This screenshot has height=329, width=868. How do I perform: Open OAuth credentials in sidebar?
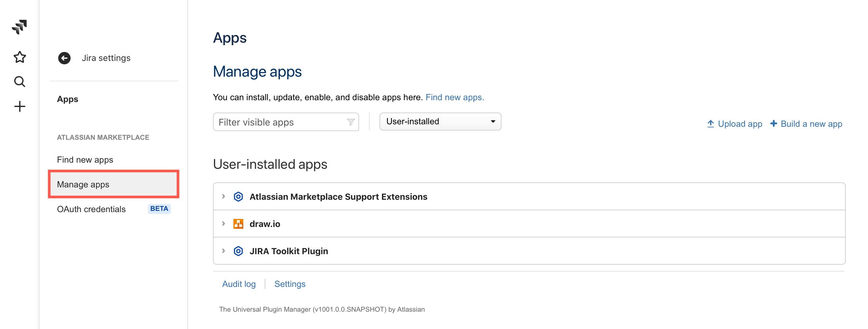pos(91,209)
